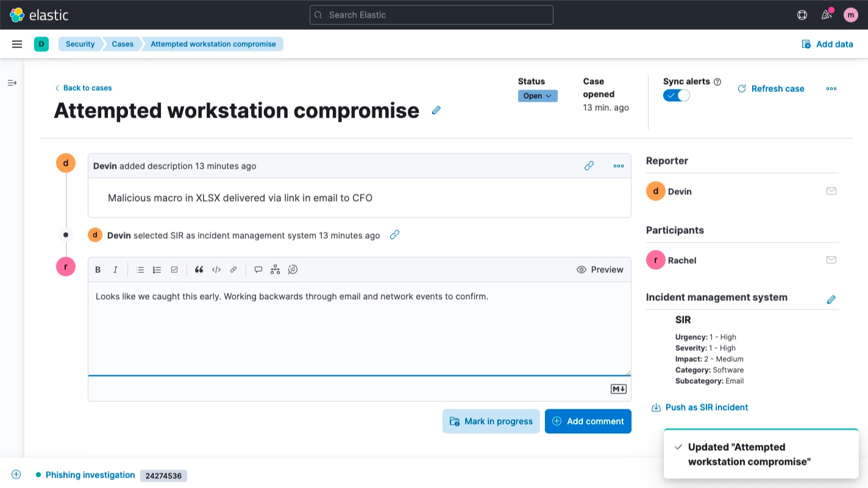Insert unordered list in comment
Image resolution: width=868 pixels, height=488 pixels.
[140, 269]
